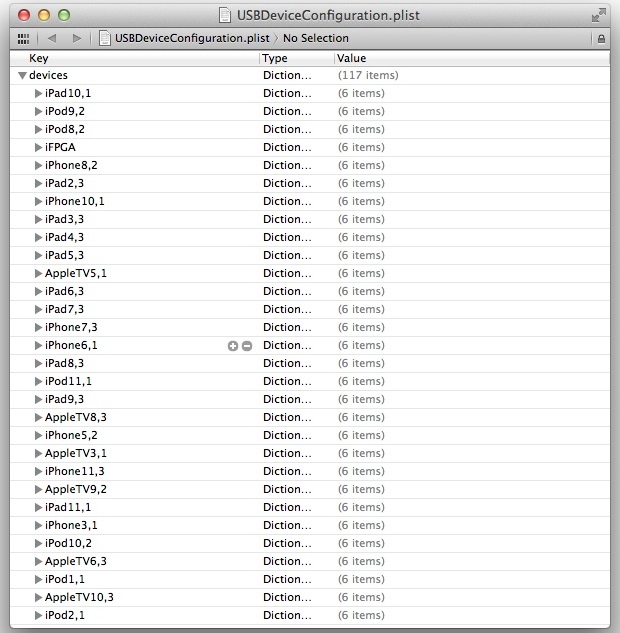The image size is (620, 633).
Task: Select the iPad2,3 row key
Action: [x=64, y=183]
